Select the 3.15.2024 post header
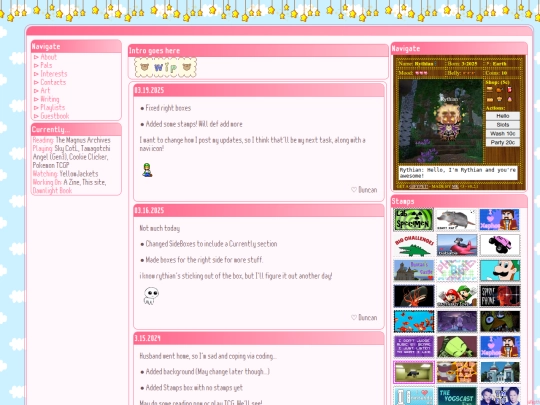540x405 pixels. (259, 338)
